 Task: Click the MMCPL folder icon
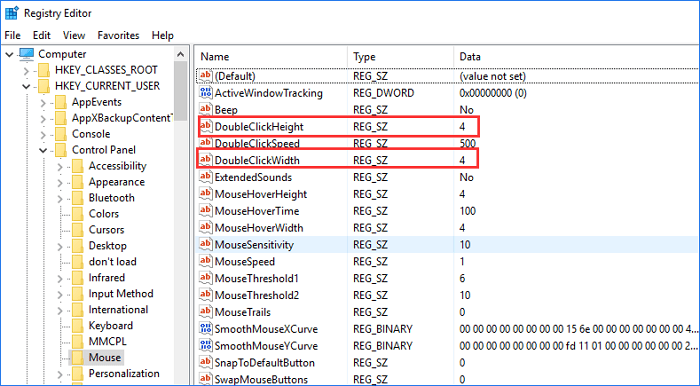(x=78, y=342)
